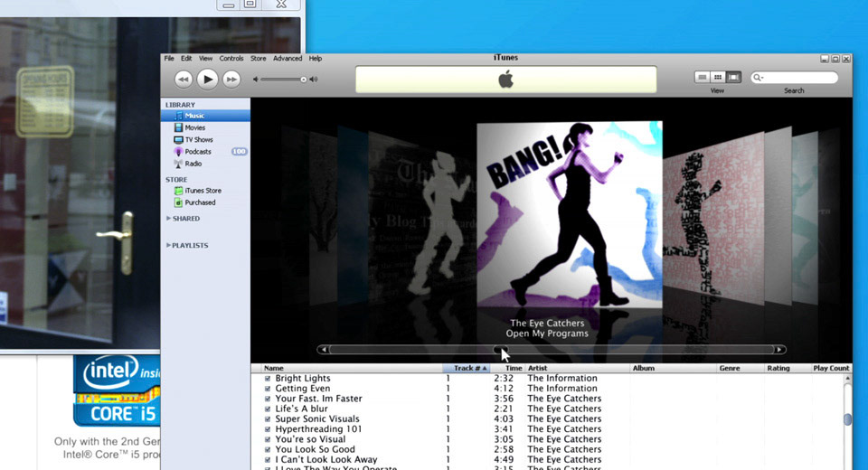868x470 pixels.
Task: Skip forward with the Next track button
Action: 231,80
